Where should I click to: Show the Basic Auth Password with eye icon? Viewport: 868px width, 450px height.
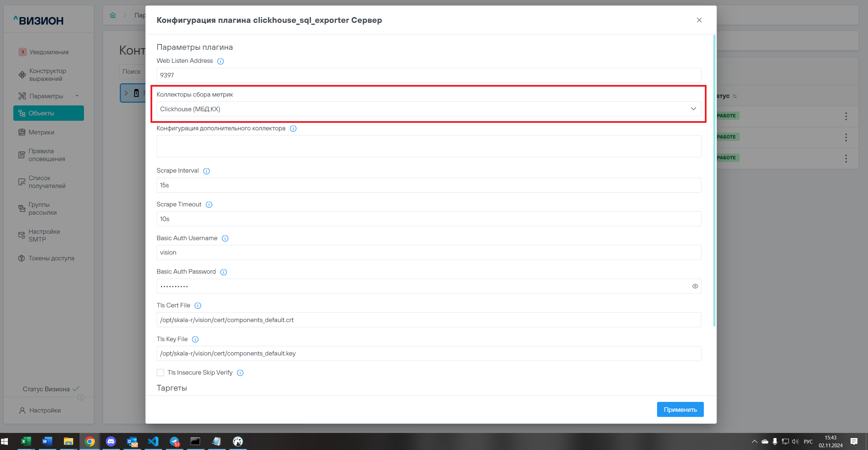pyautogui.click(x=695, y=286)
